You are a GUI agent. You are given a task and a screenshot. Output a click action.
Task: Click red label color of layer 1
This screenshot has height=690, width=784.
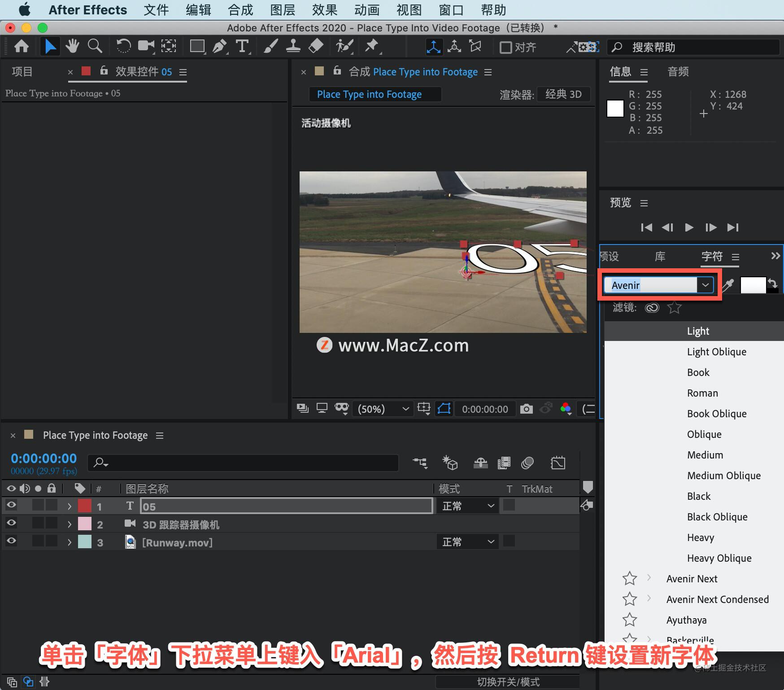[x=85, y=506]
